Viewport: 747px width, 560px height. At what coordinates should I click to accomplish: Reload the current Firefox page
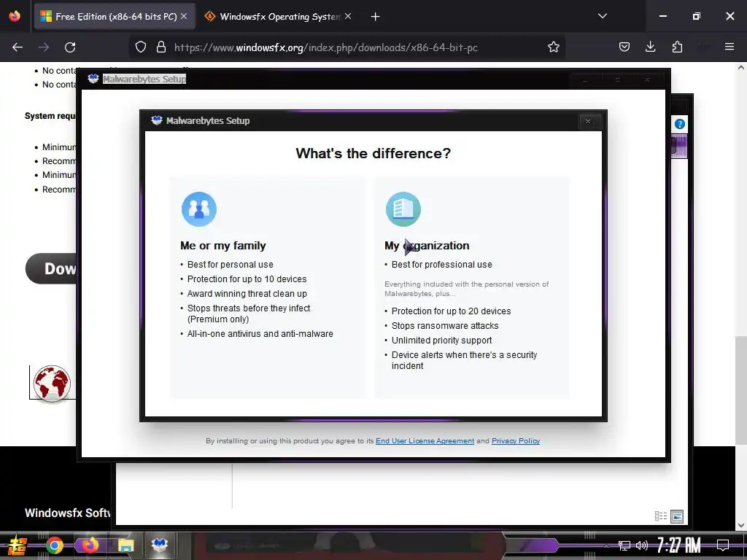pos(70,47)
